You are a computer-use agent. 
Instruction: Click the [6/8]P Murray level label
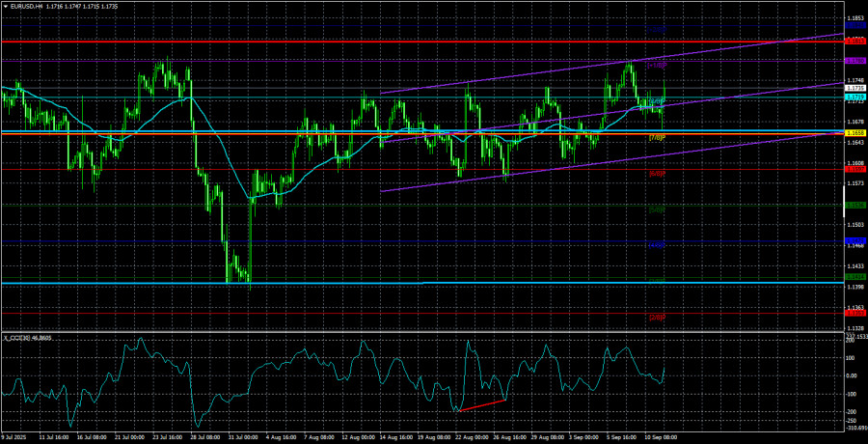tap(656, 174)
